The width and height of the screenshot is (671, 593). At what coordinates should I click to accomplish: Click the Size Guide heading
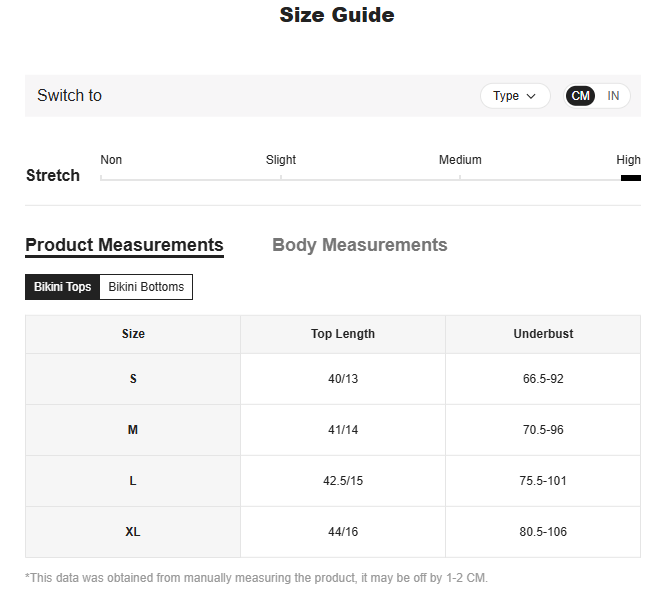coord(337,15)
